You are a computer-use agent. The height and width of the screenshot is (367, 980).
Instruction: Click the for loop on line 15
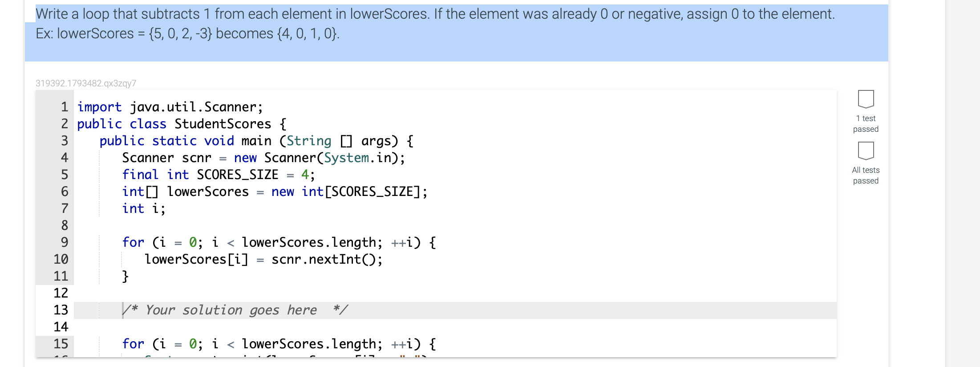(x=279, y=343)
